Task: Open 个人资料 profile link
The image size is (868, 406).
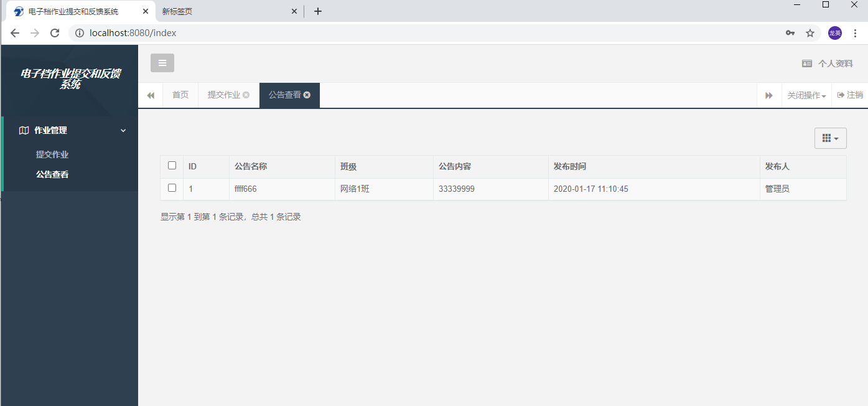Action: point(827,64)
